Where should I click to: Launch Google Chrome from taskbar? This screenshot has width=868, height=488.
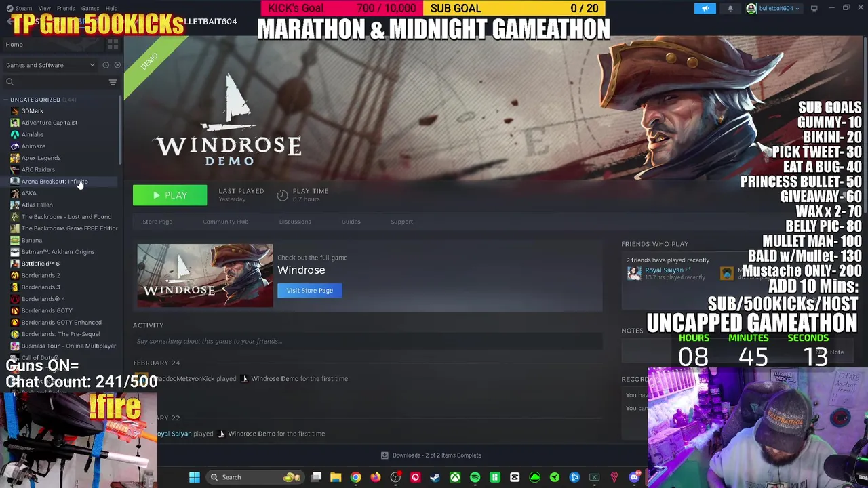click(355, 477)
